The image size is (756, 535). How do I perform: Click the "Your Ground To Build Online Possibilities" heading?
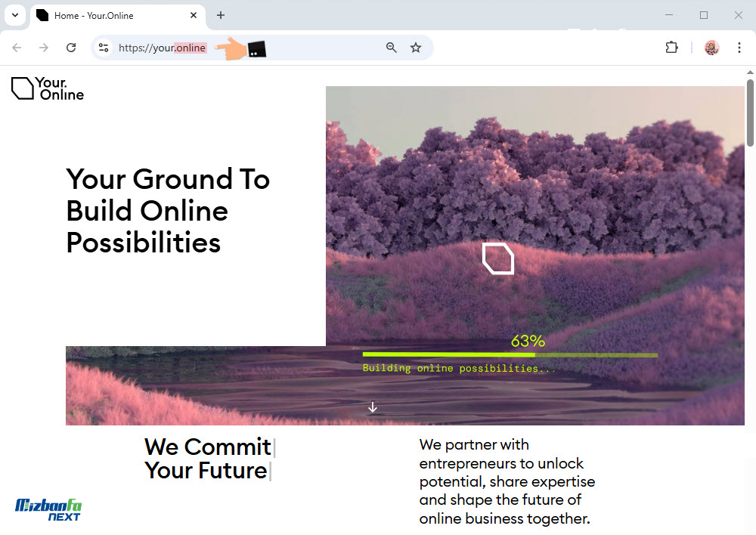coord(168,211)
